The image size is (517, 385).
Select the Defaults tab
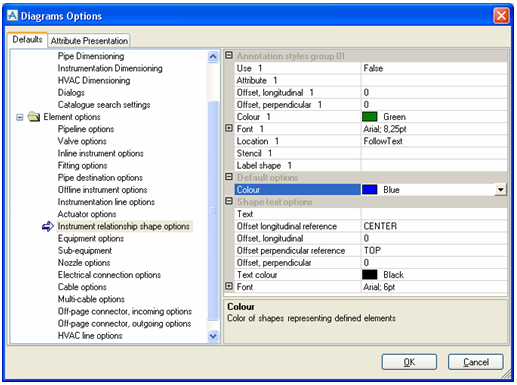[27, 39]
